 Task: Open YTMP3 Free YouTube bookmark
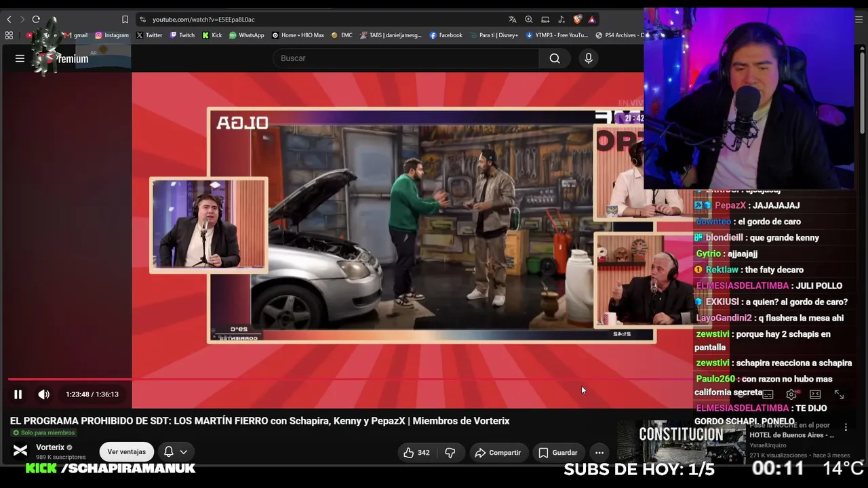click(x=557, y=35)
